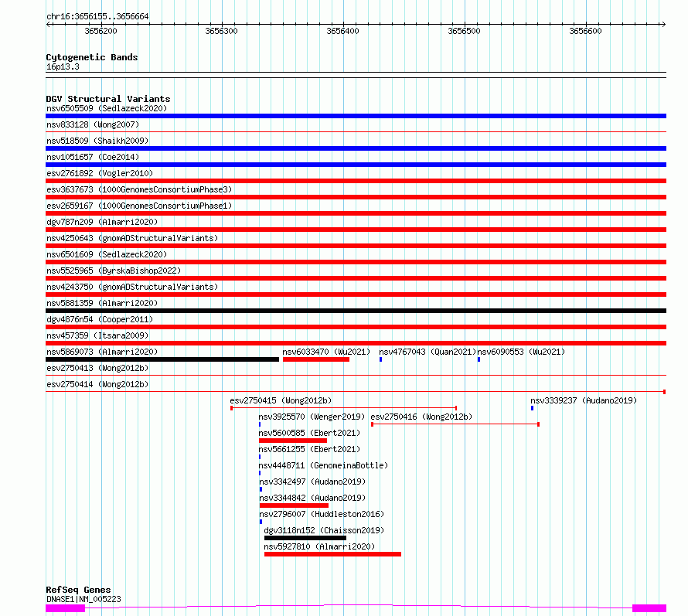Open esv3637673 (1000GenomesConsortiumPhase3) entry
The height and width of the screenshot is (616, 688).
tap(139, 189)
